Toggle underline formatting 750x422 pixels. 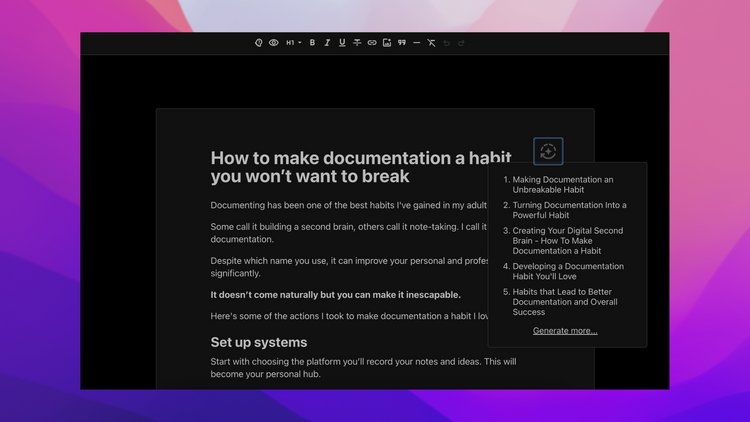(342, 43)
